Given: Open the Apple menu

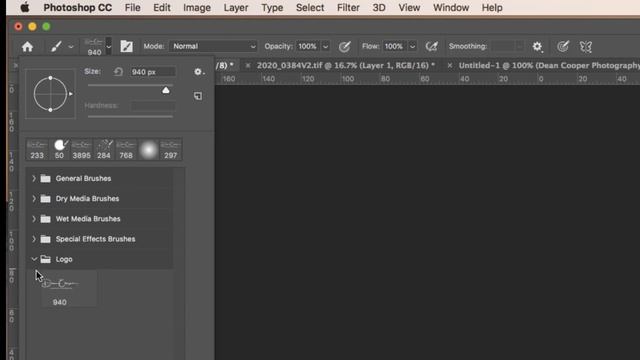Looking at the screenshot, I should [x=25, y=7].
